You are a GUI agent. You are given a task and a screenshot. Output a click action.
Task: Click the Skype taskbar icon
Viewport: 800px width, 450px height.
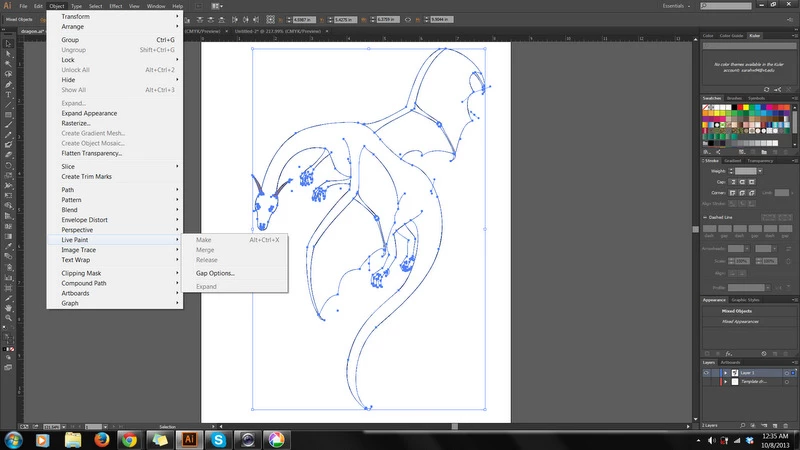(x=216, y=439)
